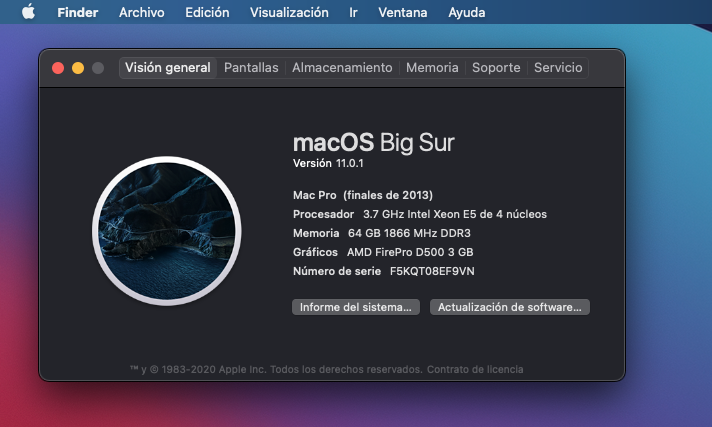Viewport: 712px width, 427px height.
Task: Click the 64 GB 1866 MHz DDR3 memory value
Action: (x=409, y=233)
